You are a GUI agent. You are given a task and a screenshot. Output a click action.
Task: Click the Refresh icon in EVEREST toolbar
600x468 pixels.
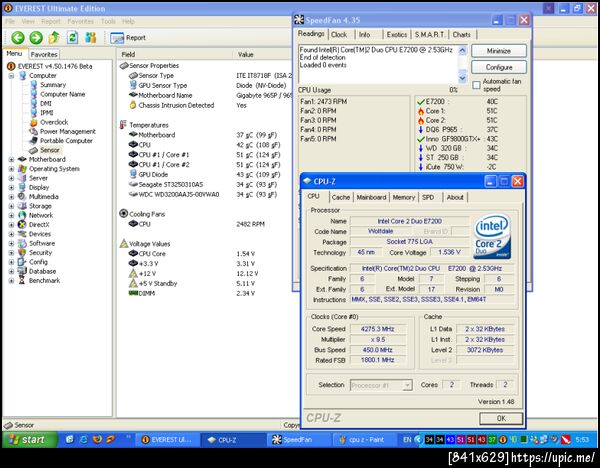(72, 38)
